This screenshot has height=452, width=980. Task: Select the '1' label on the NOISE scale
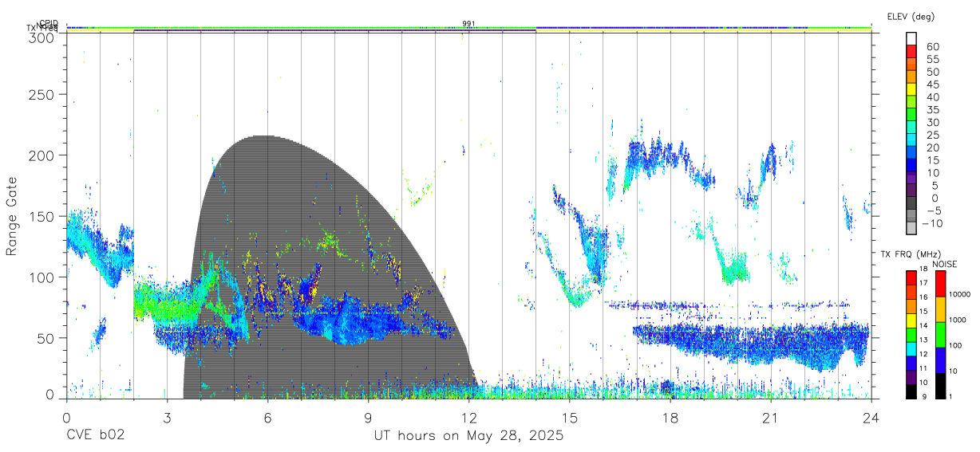coord(951,397)
